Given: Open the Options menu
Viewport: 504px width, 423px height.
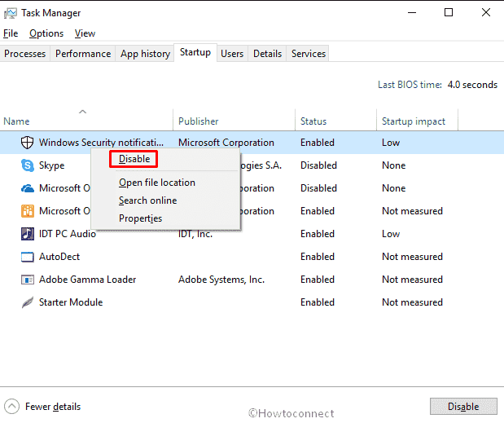Looking at the screenshot, I should [x=46, y=33].
